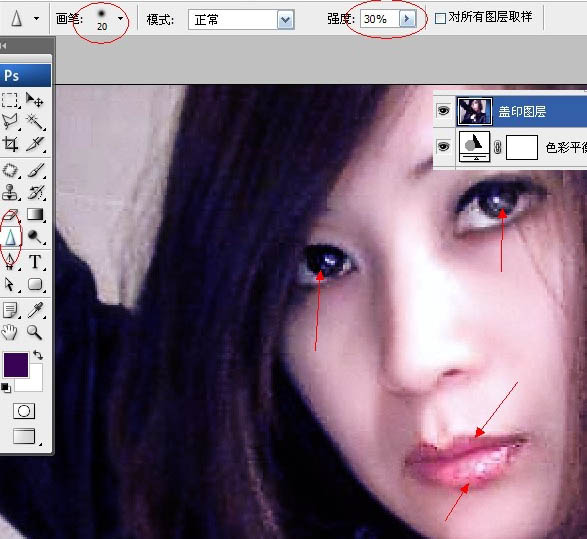This screenshot has height=539, width=587.
Task: Select the Healing/Patch tool
Action: [x=10, y=171]
